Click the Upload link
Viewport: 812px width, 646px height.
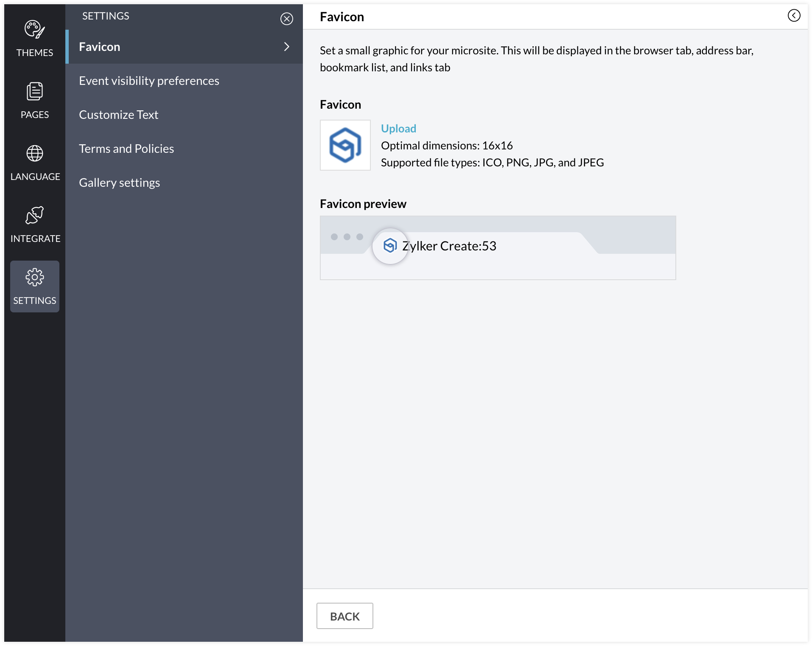pyautogui.click(x=398, y=128)
